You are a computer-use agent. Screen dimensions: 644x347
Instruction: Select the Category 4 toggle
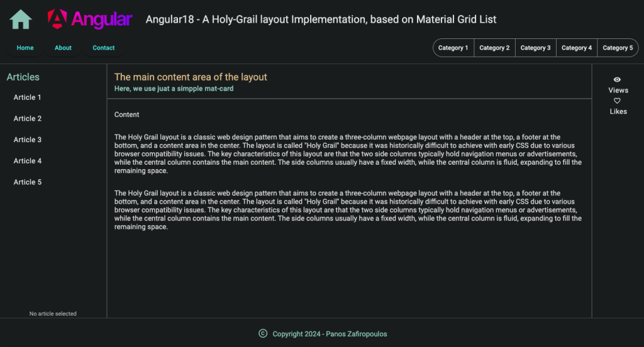[x=577, y=48]
